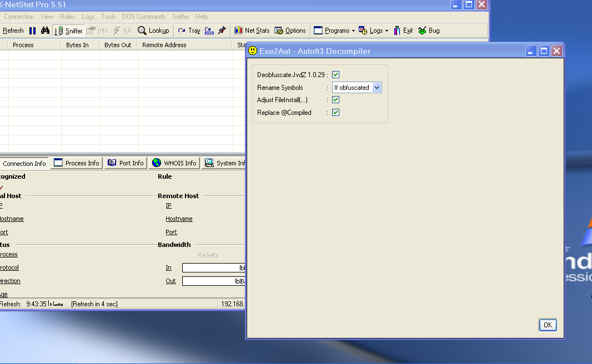Viewport: 592px width, 364px height.
Task: Open the DOS Commands menu
Action: (143, 17)
